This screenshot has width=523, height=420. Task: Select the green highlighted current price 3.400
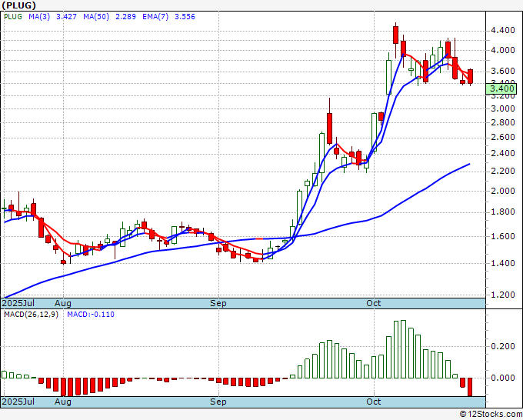point(501,88)
